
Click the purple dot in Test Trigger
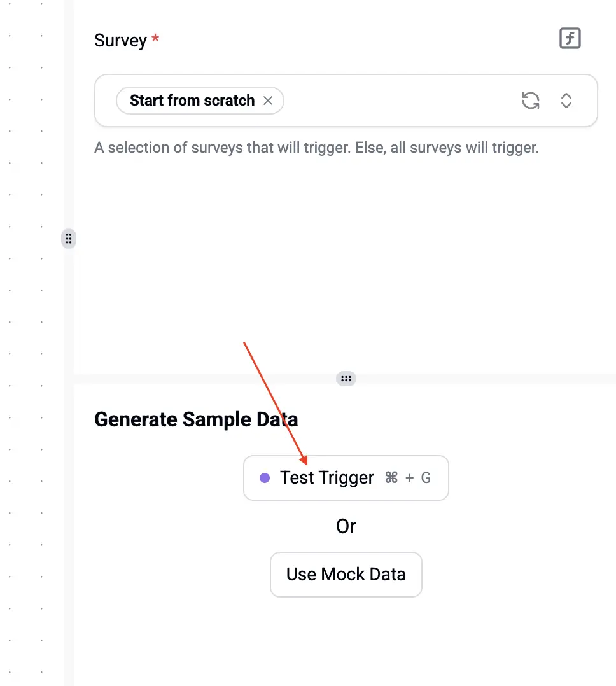[x=265, y=478]
